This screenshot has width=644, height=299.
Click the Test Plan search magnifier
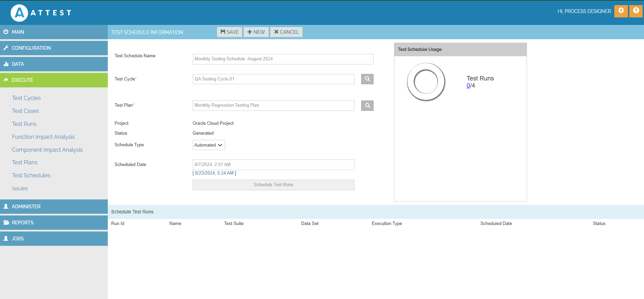(x=367, y=105)
